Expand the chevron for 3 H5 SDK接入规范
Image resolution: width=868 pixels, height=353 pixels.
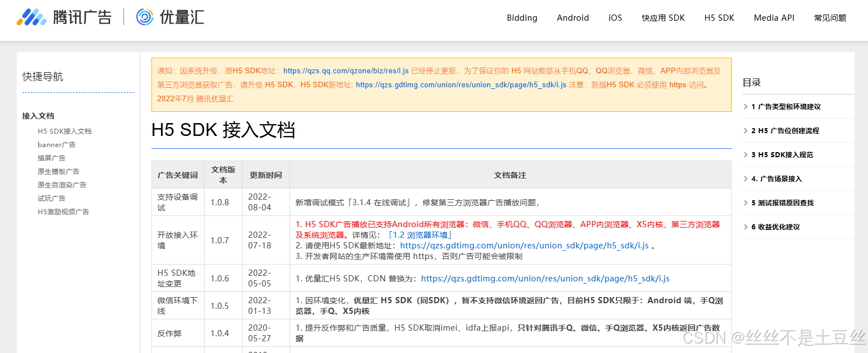coord(746,155)
